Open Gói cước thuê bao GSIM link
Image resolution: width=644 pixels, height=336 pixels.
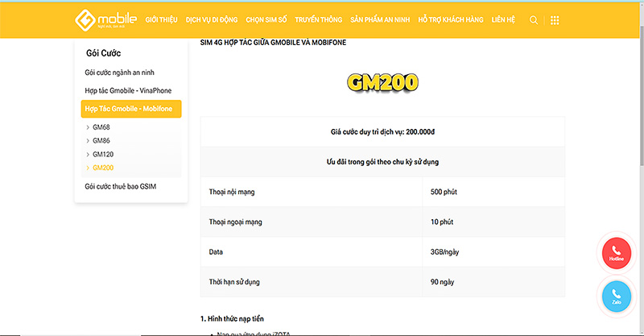[x=120, y=186]
